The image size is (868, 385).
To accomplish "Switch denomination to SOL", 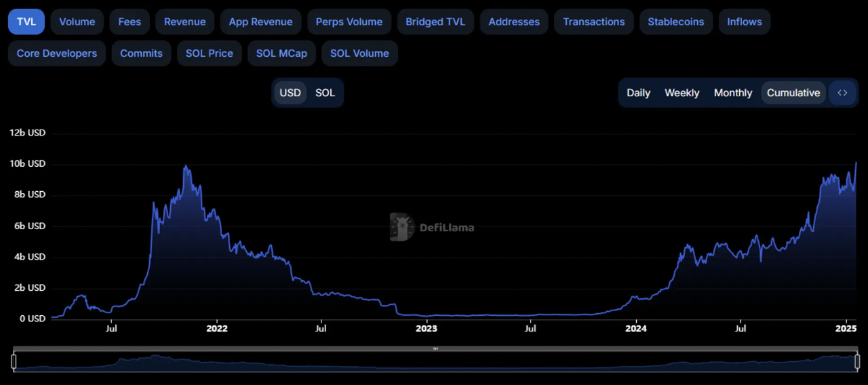I will 325,93.
